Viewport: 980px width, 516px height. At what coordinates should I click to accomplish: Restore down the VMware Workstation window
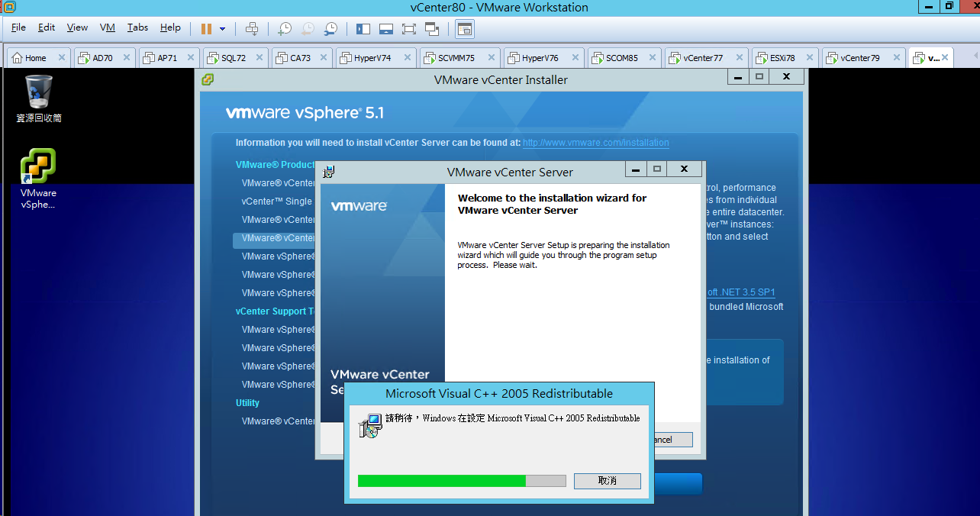tap(949, 6)
